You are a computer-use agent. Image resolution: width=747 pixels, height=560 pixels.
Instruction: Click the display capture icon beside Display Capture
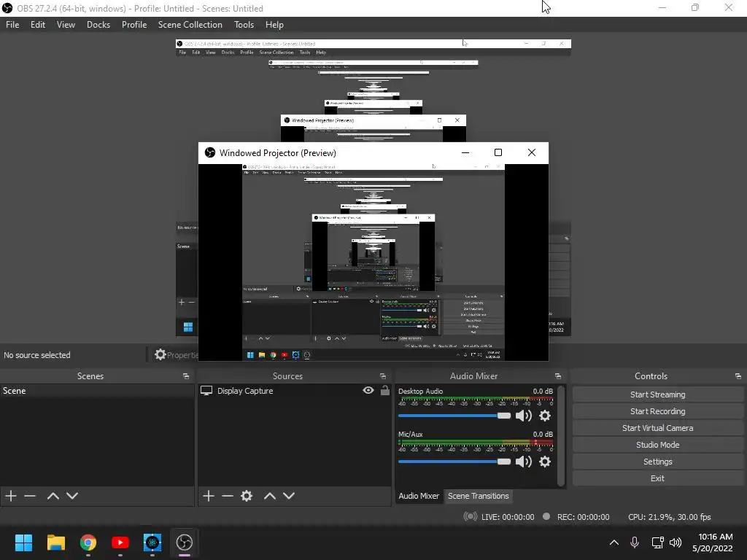pos(206,391)
